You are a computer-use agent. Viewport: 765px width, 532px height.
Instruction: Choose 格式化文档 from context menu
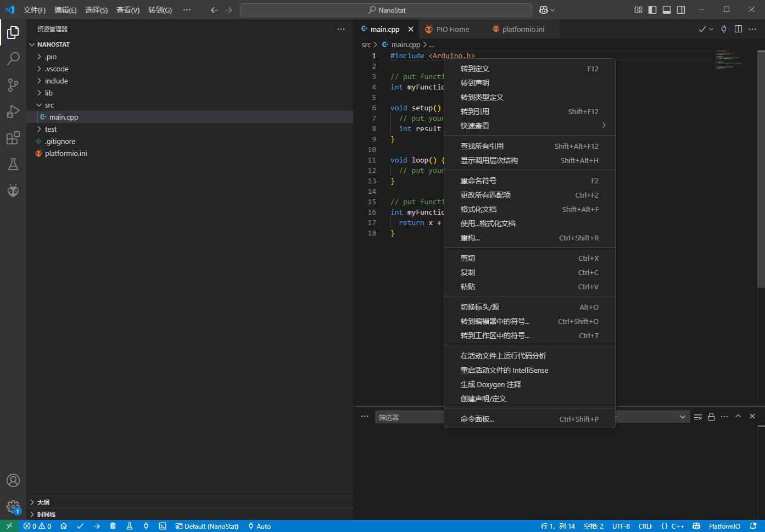point(529,209)
